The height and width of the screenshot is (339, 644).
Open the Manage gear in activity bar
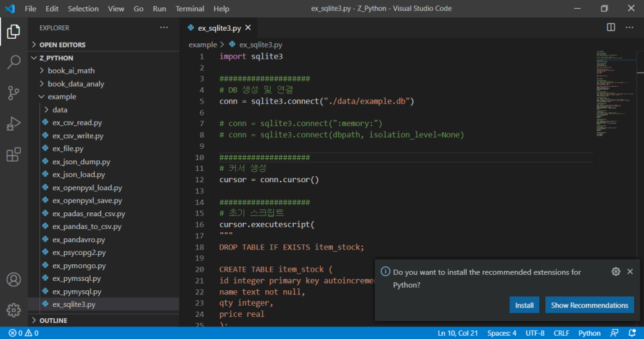(x=13, y=310)
